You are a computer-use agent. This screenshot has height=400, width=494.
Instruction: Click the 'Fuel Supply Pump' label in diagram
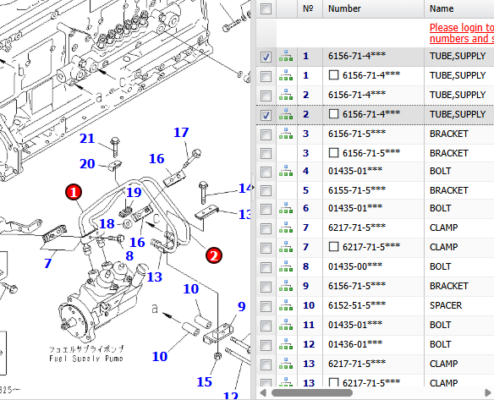(x=86, y=359)
